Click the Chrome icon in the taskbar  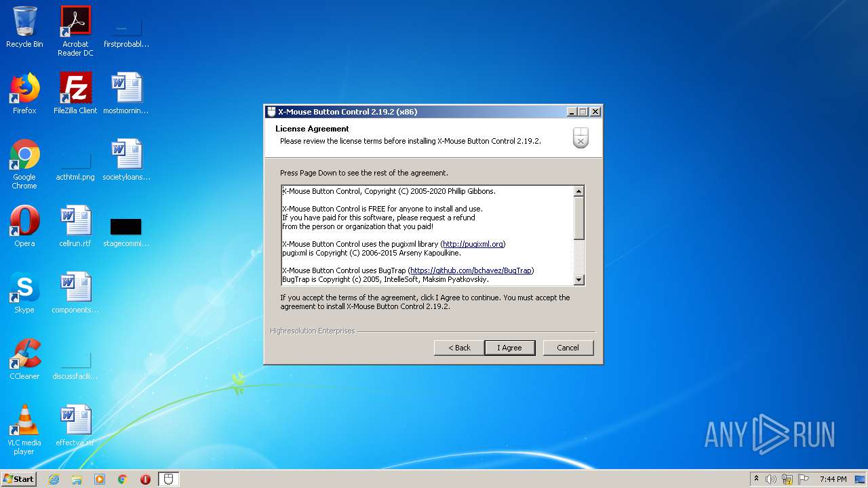point(123,479)
